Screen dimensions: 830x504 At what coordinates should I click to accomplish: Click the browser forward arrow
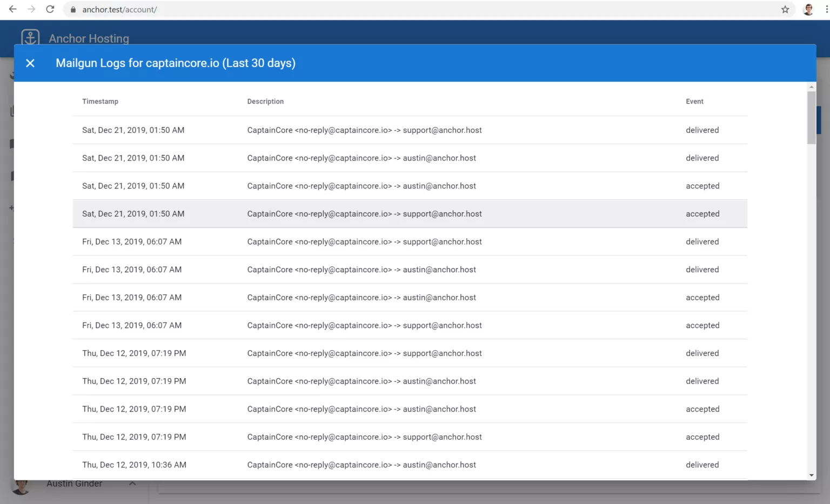coord(31,9)
